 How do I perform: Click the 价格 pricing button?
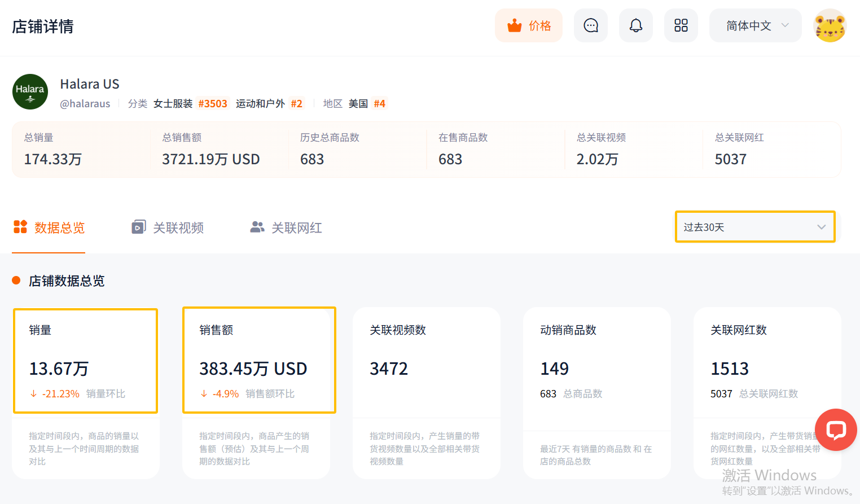pos(529,26)
